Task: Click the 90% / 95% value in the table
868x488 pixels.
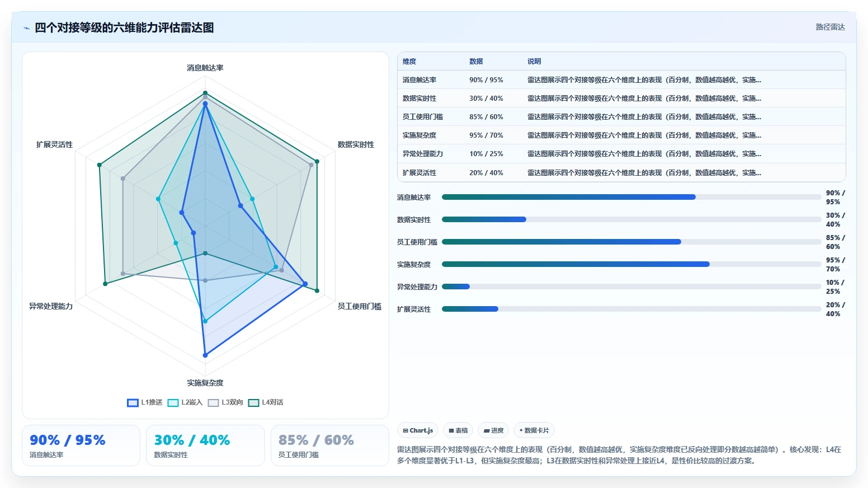Action: click(486, 80)
